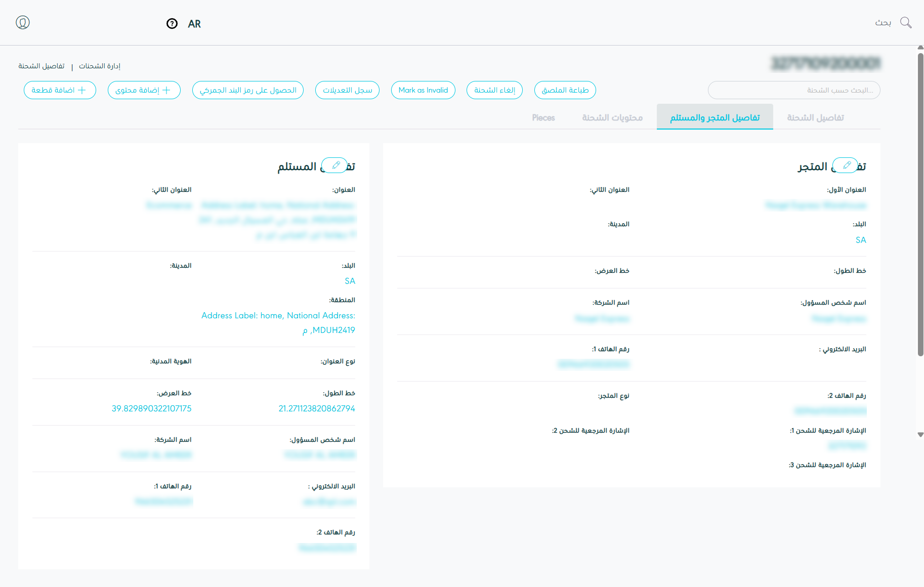Click إلغاء الشحنة cancel shipment button

pyautogui.click(x=494, y=90)
